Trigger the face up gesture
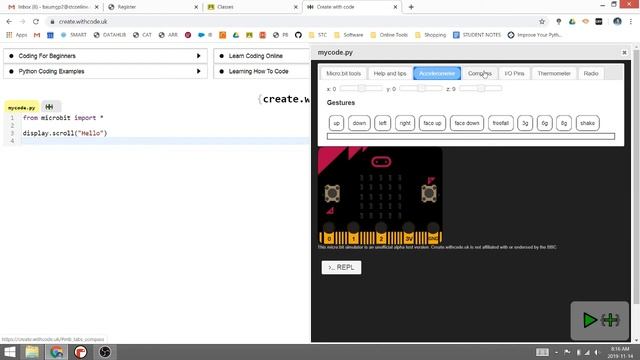This screenshot has height=360, width=640. (432, 123)
